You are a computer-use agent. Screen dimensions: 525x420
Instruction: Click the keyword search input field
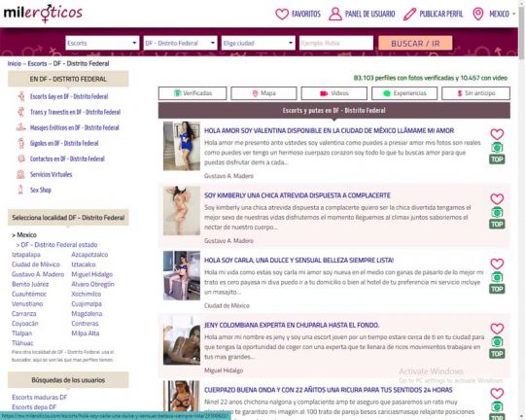click(336, 43)
